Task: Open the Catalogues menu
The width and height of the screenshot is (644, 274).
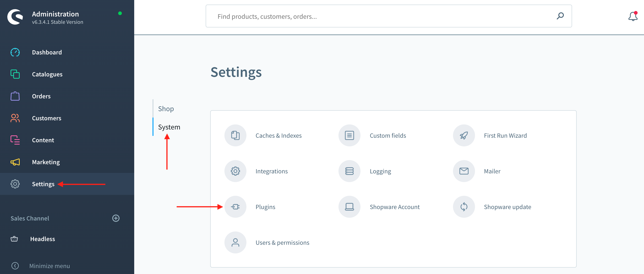Action: (47, 74)
